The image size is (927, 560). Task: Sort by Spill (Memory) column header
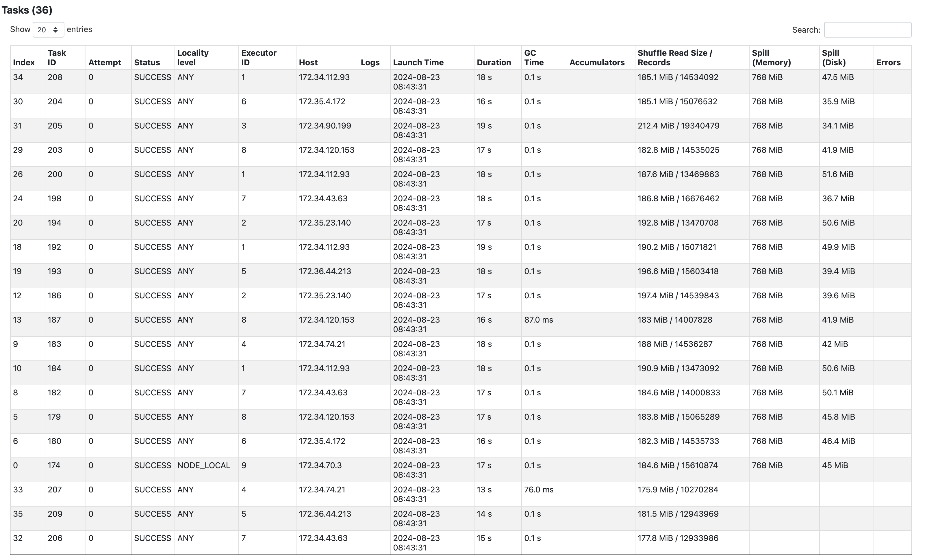[x=771, y=57]
